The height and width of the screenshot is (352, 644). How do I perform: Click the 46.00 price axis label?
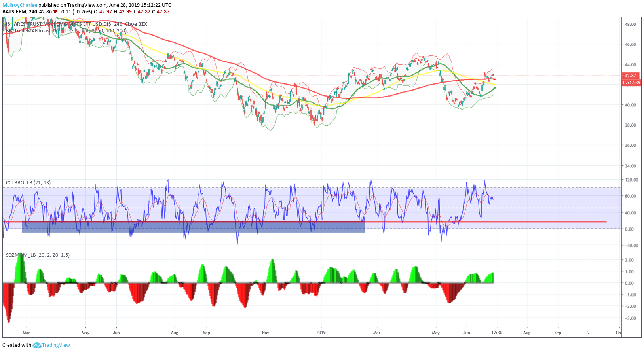click(x=631, y=44)
